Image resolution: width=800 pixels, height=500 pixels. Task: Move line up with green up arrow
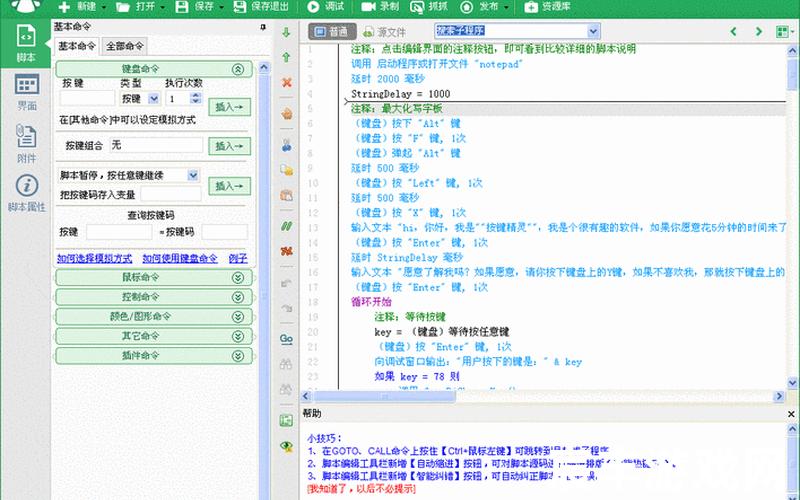286,57
